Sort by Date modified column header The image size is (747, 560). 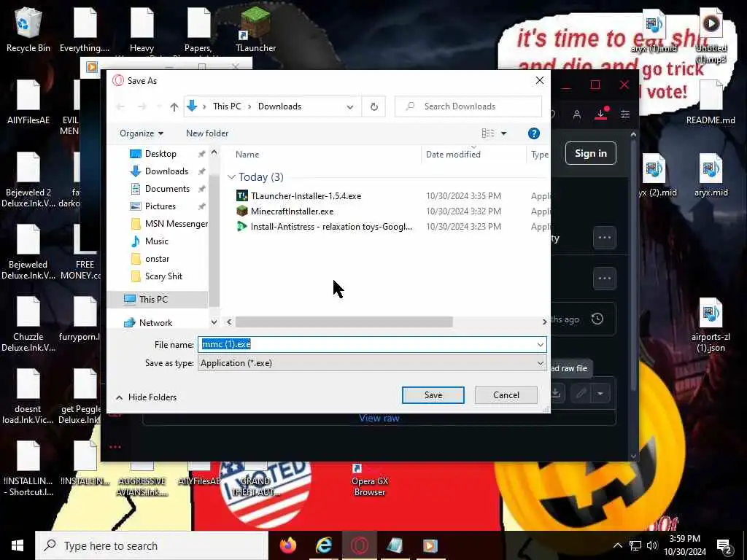click(453, 155)
